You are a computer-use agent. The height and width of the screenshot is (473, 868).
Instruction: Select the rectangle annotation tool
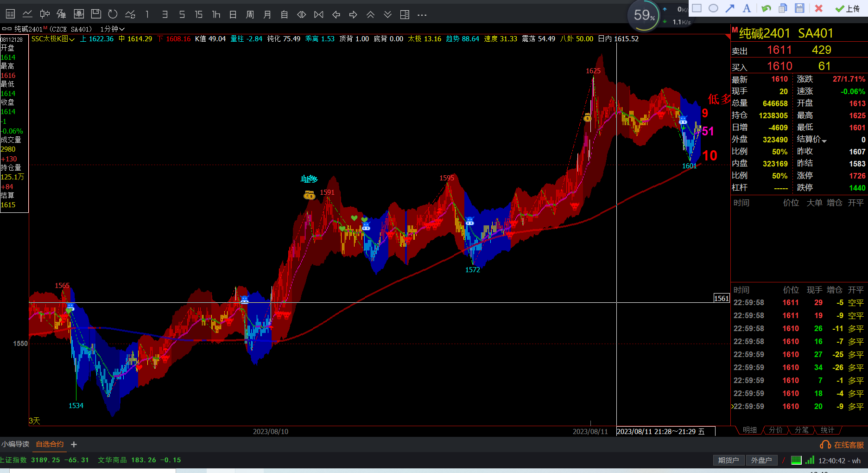[697, 8]
